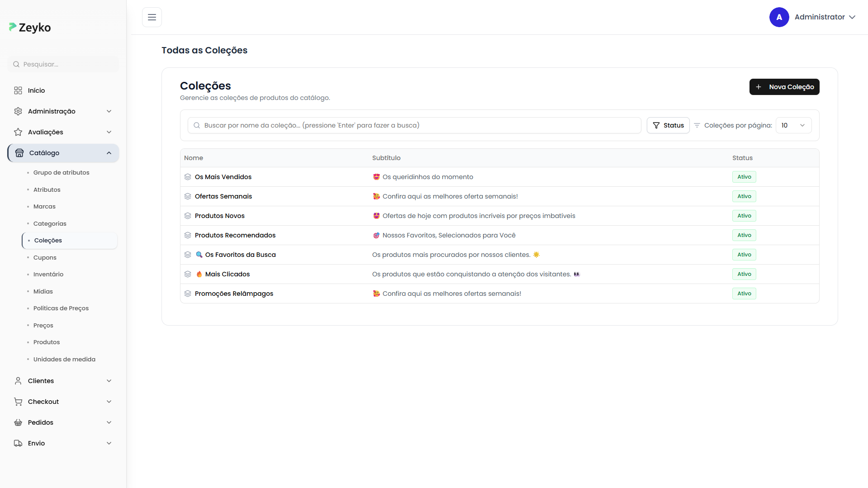Click the Início dashboard grid icon
868x488 pixels.
18,90
